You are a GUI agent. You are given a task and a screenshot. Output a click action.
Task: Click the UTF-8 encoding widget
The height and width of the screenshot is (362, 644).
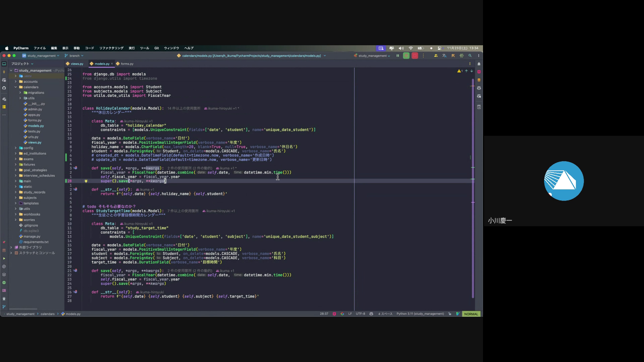click(x=360, y=314)
